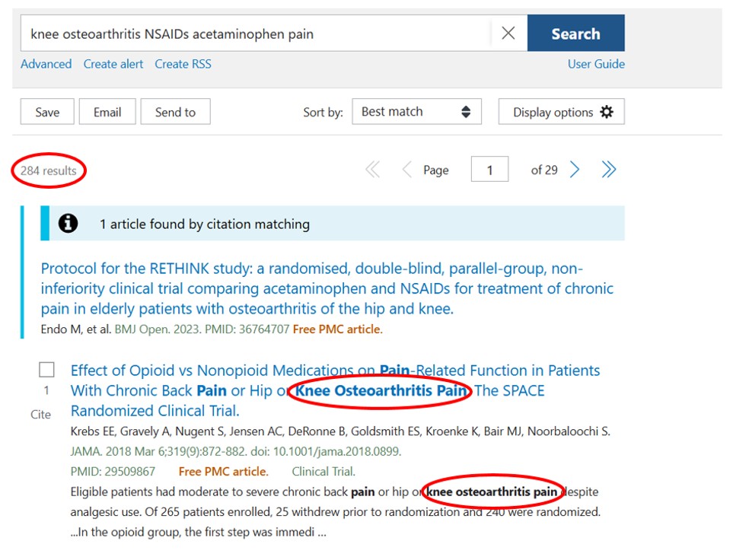
Task: Advance to the next page chevron
Action: (575, 170)
